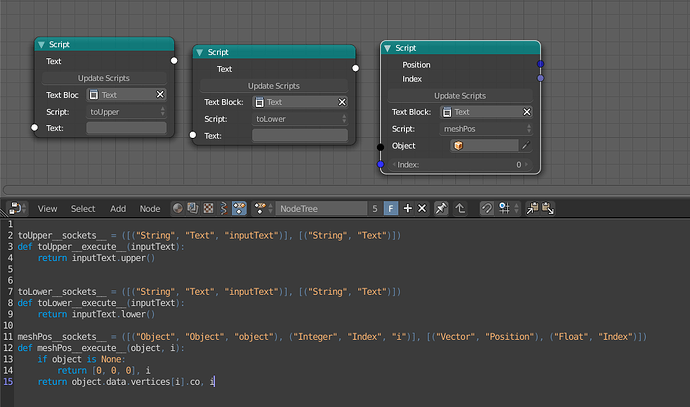Image resolution: width=690 pixels, height=407 pixels.
Task: Clear Text Block in toUpper node
Action: click(160, 95)
